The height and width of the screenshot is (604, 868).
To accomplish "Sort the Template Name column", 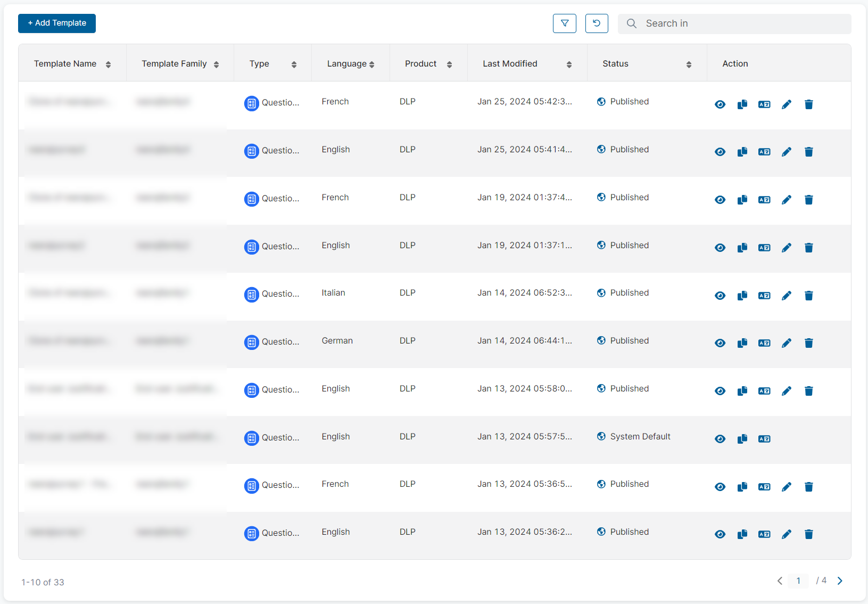I will pos(109,63).
